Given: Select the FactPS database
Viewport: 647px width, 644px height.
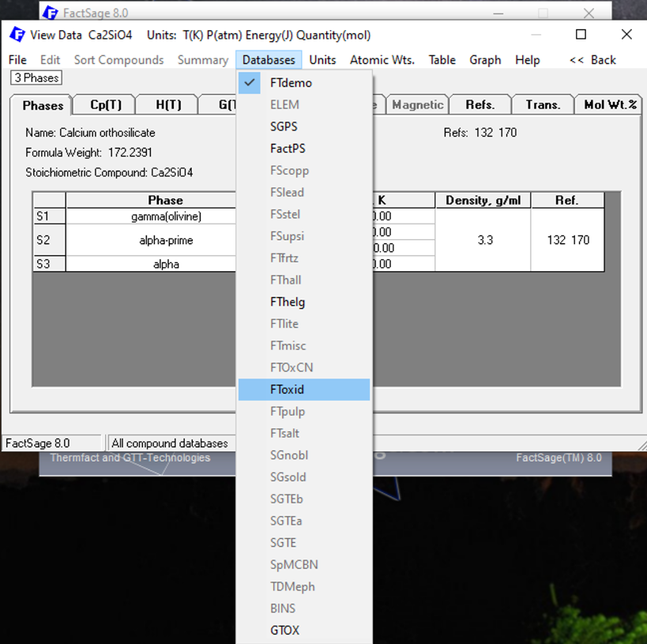Looking at the screenshot, I should (304, 149).
